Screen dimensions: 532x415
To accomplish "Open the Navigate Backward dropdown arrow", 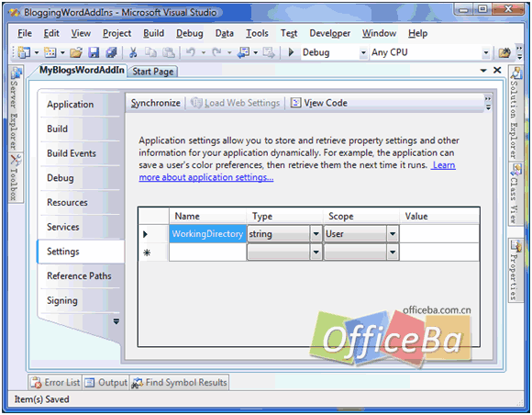I will pyautogui.click(x=256, y=52).
